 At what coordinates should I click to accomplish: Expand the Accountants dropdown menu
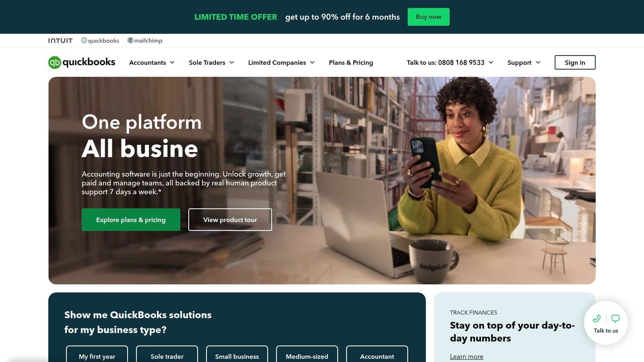pos(152,62)
